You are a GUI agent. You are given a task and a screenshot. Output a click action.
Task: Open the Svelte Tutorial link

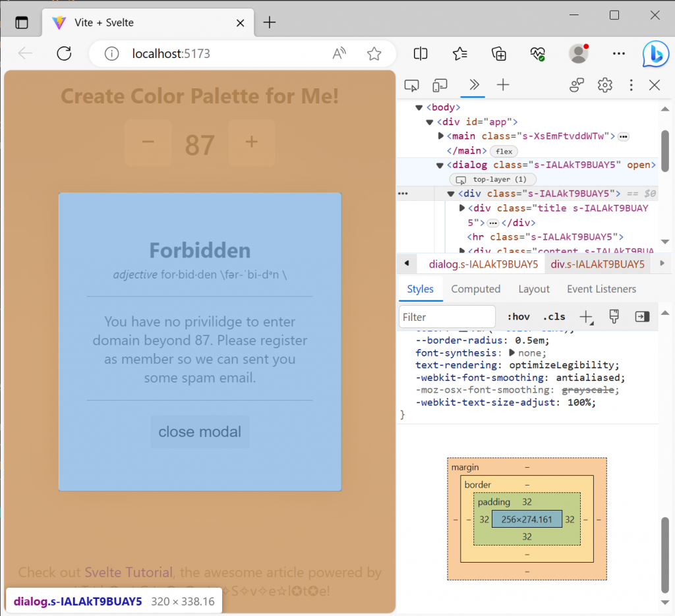tap(129, 573)
